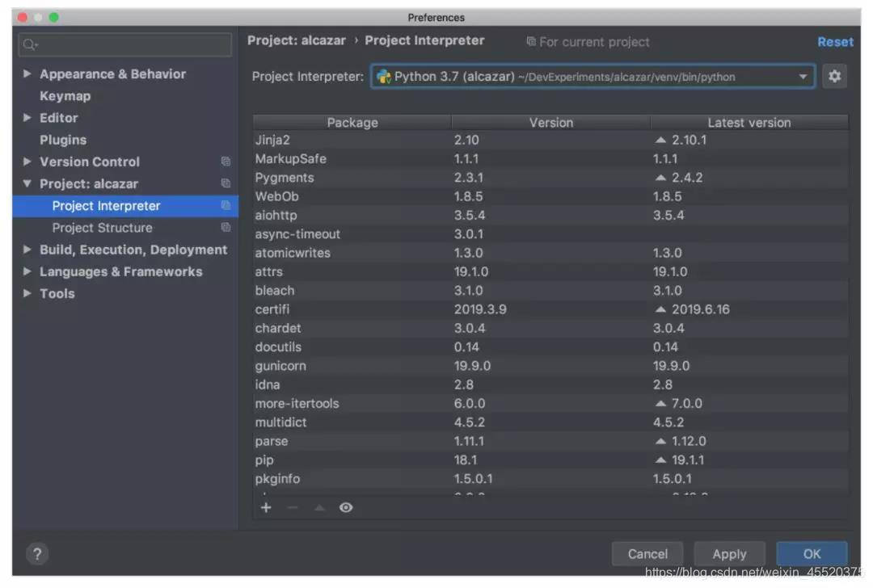Select Project Structure tree item
Image resolution: width=873 pixels, height=588 pixels.
click(x=125, y=228)
